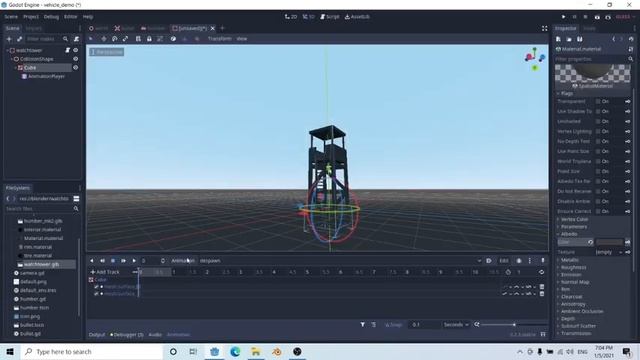Choose the Scale mode tool
This screenshot has width=640, height=360.
(x=125, y=39)
